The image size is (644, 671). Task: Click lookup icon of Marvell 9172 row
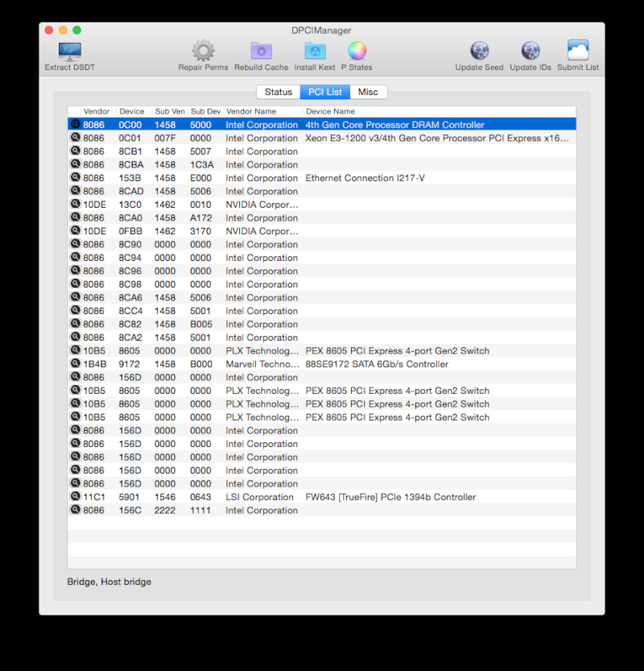tap(75, 362)
